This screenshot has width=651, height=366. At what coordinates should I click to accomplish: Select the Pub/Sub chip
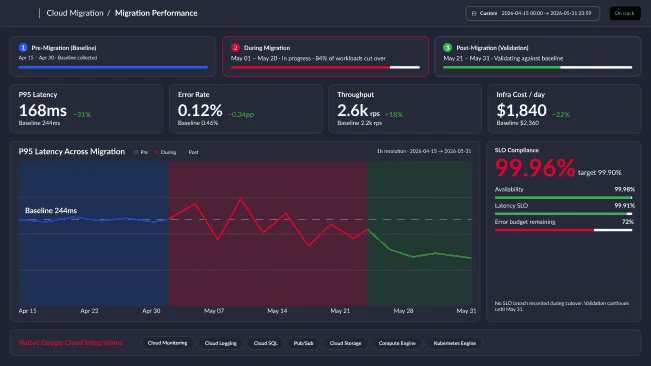[303, 343]
